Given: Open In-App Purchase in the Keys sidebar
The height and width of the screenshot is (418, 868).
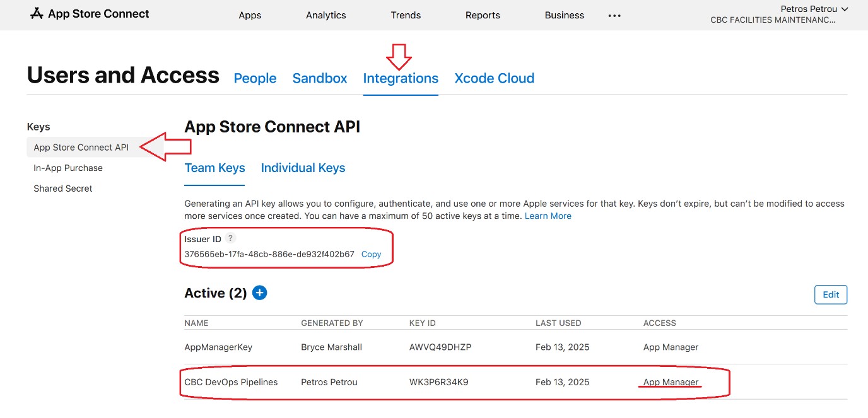Looking at the screenshot, I should [x=68, y=168].
